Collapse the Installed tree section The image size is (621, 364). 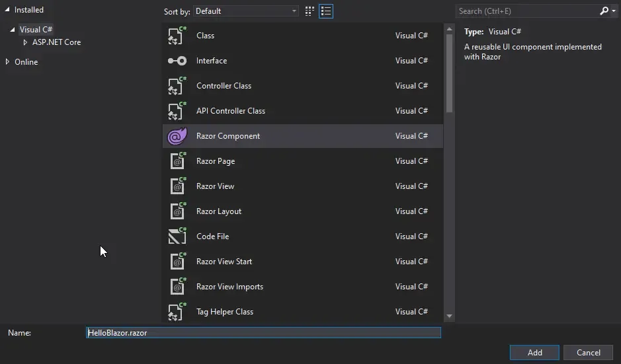[x=7, y=9]
